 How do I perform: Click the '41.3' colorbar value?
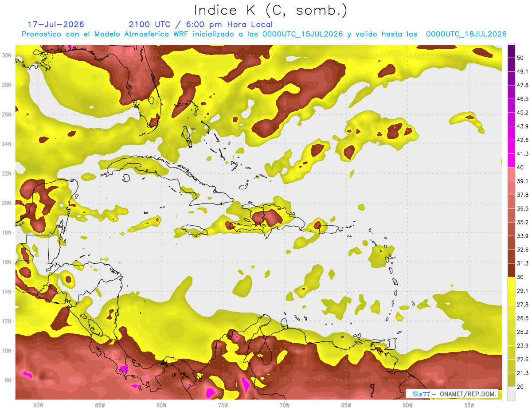(523, 154)
